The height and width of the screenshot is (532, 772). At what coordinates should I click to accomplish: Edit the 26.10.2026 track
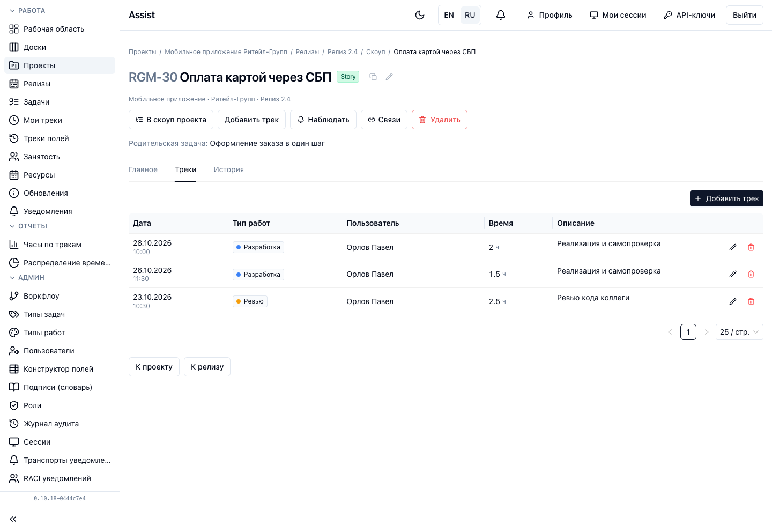(733, 274)
